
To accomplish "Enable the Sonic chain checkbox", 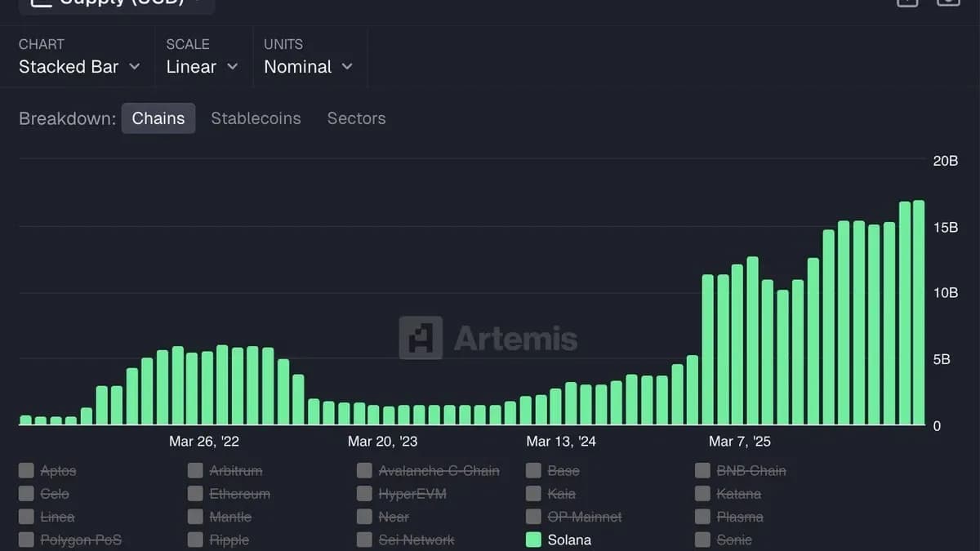I will click(702, 539).
